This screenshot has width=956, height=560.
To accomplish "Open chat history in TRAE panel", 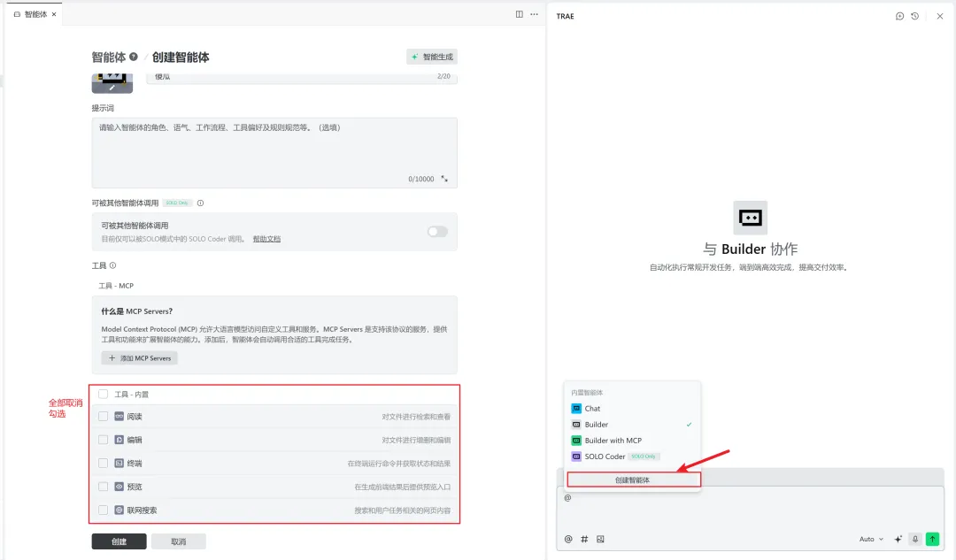I will point(915,17).
